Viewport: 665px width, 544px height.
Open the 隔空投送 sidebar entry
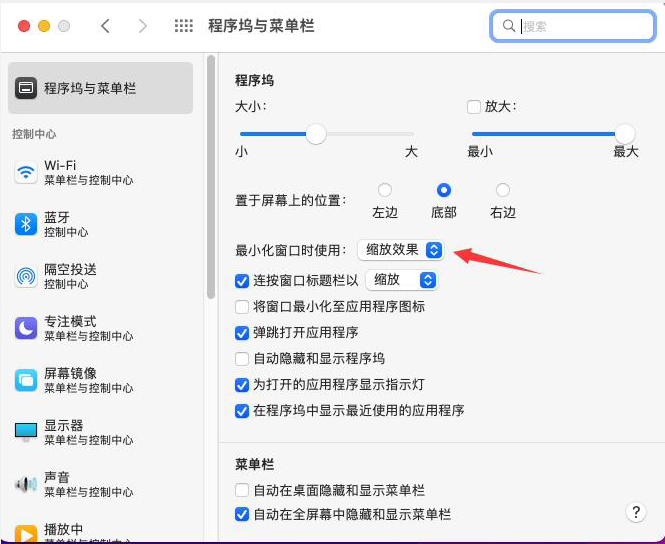(x=101, y=276)
